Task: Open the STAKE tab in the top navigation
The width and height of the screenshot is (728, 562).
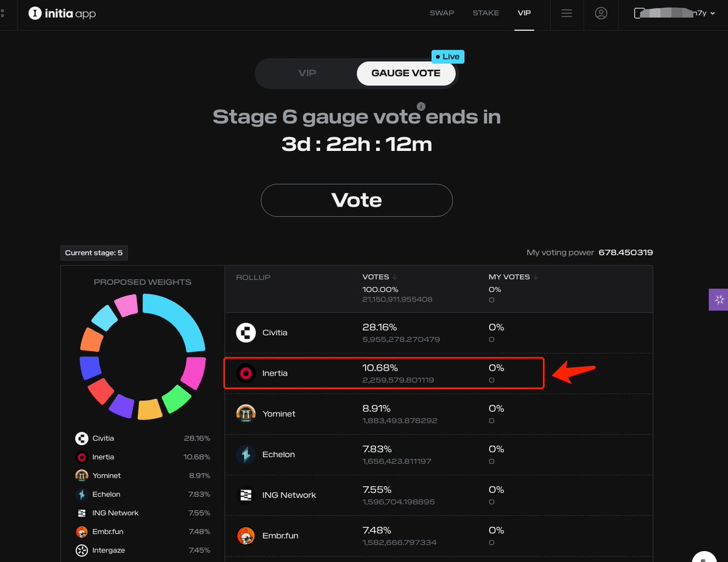Action: pyautogui.click(x=486, y=13)
